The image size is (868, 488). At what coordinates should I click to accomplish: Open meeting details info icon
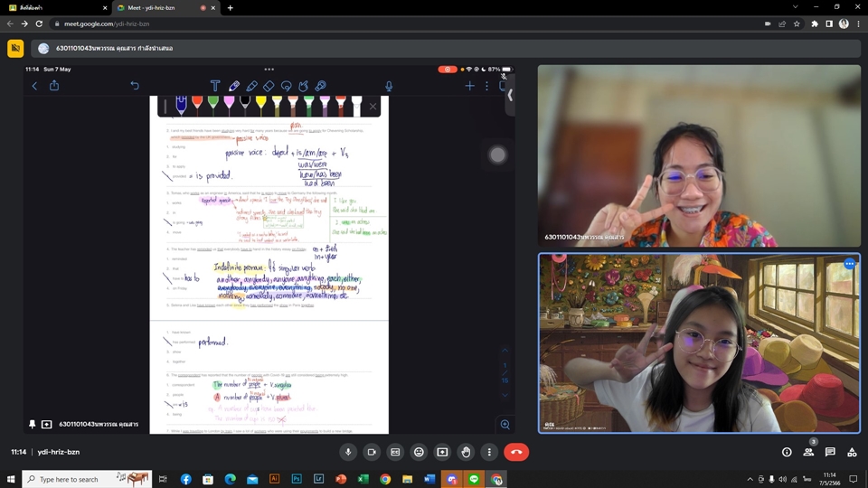787,452
